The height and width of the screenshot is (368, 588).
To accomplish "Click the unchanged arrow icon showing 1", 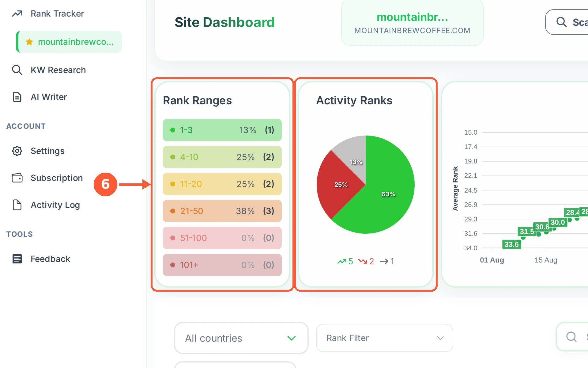I will (384, 261).
